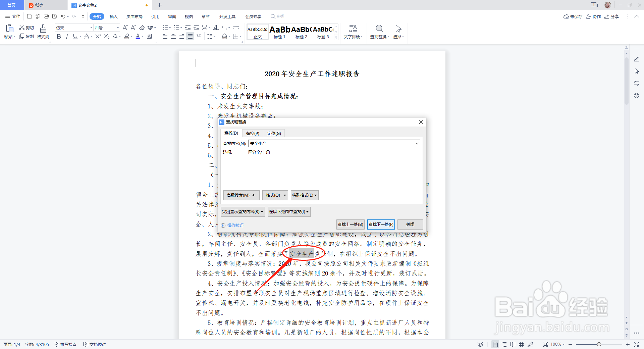Click Find Next (查找下一处) button
The height and width of the screenshot is (349, 644).
click(381, 225)
